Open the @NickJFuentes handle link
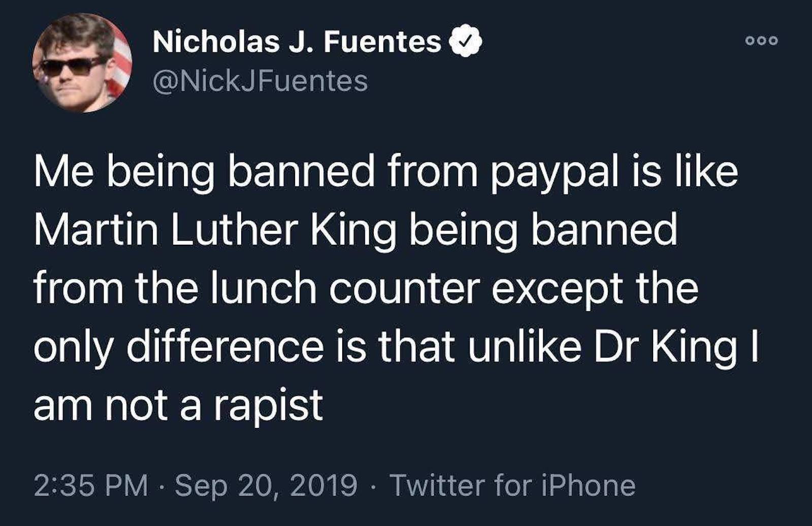 click(x=260, y=81)
